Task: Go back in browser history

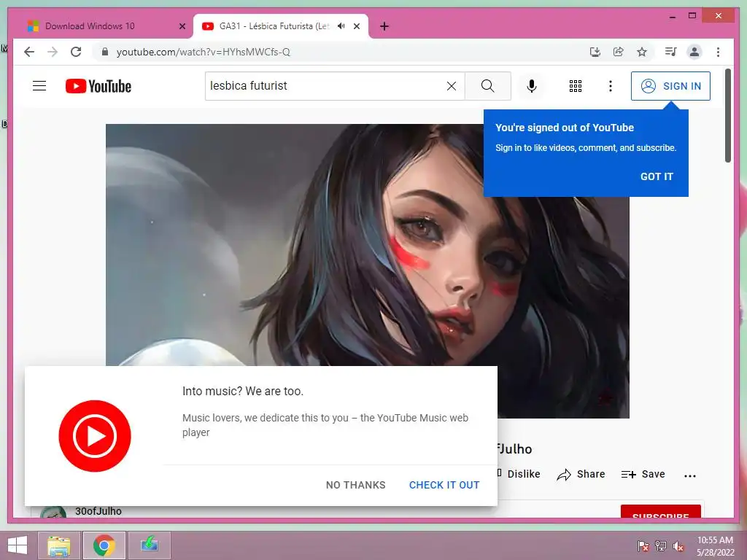Action: point(29,52)
